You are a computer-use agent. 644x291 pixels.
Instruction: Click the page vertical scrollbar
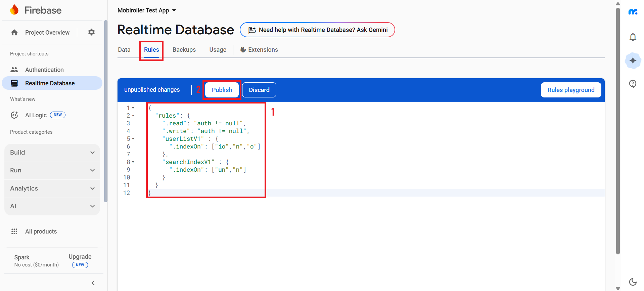[x=618, y=131]
